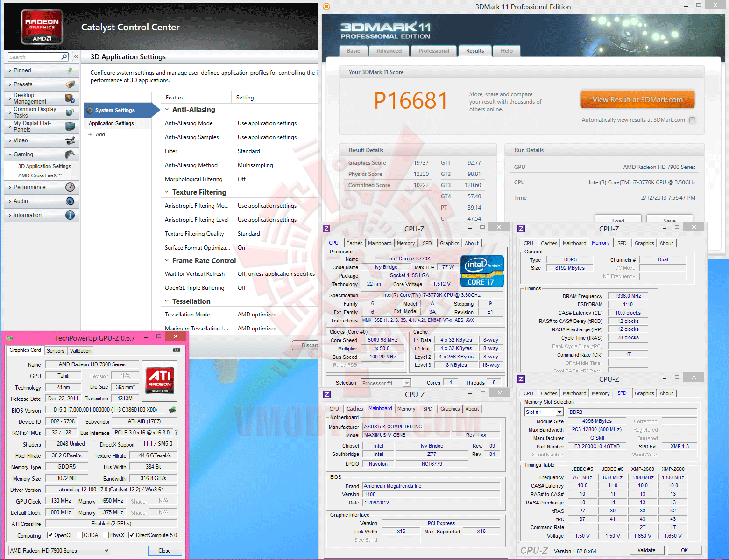Collapse the Frame Rate Control group
This screenshot has width=729, height=560.
pos(167,261)
